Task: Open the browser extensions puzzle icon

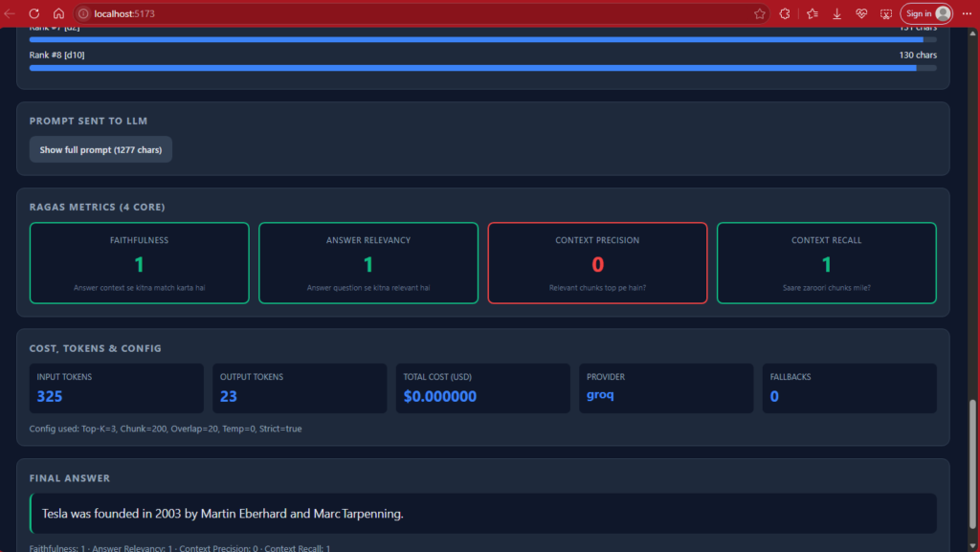Action: [x=785, y=13]
